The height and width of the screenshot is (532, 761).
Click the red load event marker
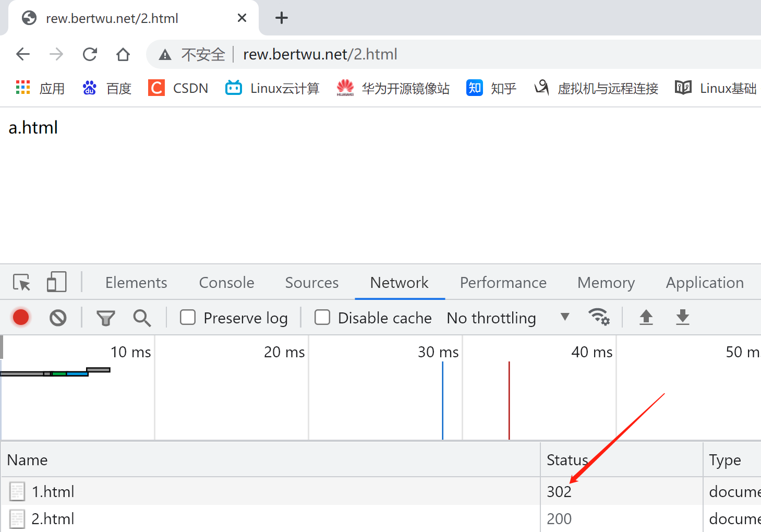(509, 401)
